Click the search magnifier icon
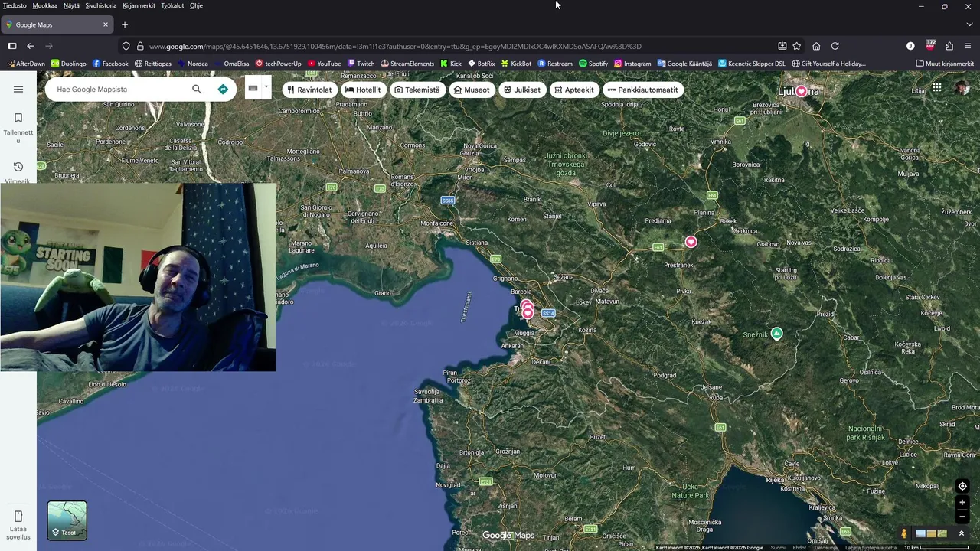The height and width of the screenshot is (551, 980). tap(197, 90)
